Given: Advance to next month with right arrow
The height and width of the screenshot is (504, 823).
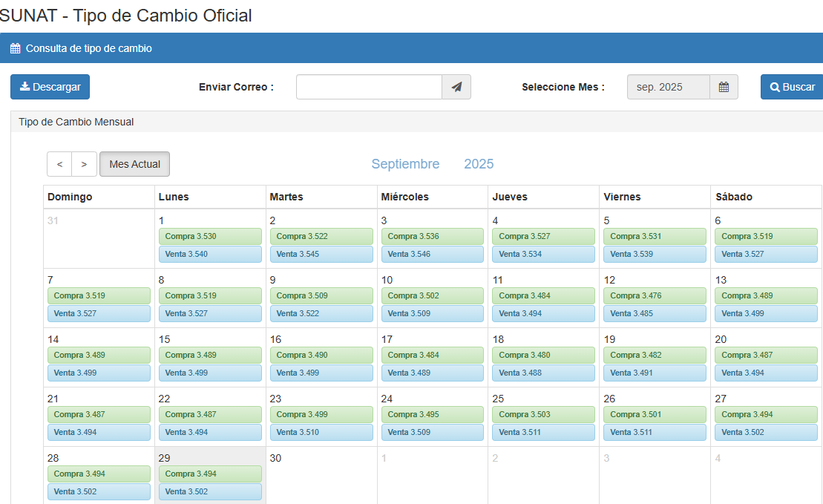Looking at the screenshot, I should point(84,164).
